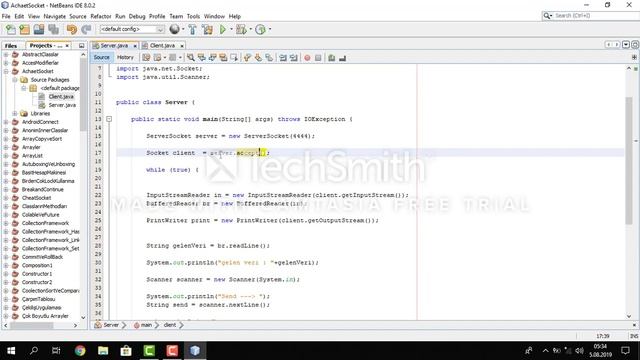Click the Save All toolbar icon
The width and height of the screenshot is (640, 360).
coord(53,29)
